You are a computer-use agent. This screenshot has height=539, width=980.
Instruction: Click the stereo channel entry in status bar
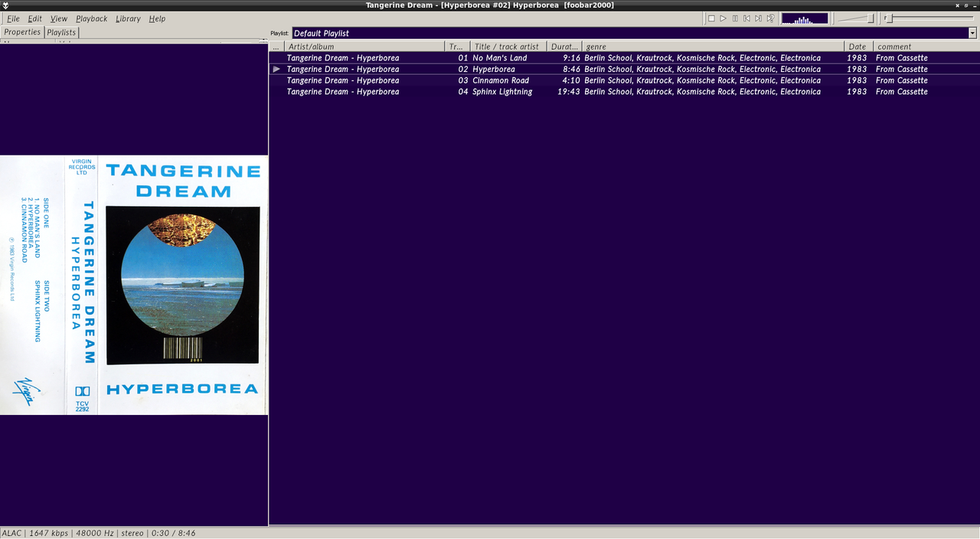click(x=132, y=533)
